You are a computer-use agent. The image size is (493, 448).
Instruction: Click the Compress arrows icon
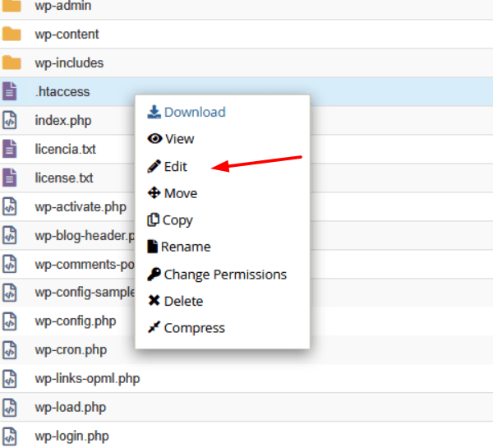154,327
